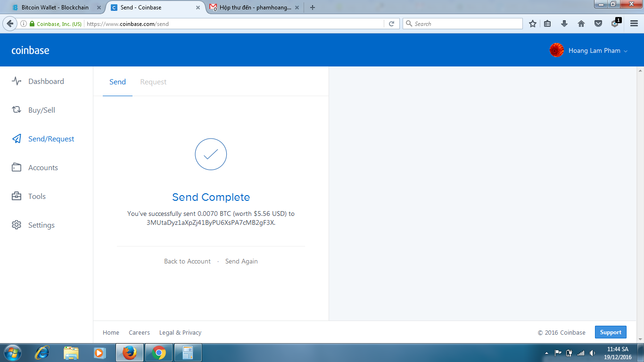Click the page vertical scrollbar up arrow
Screen dimensions: 644x362
[640, 71]
